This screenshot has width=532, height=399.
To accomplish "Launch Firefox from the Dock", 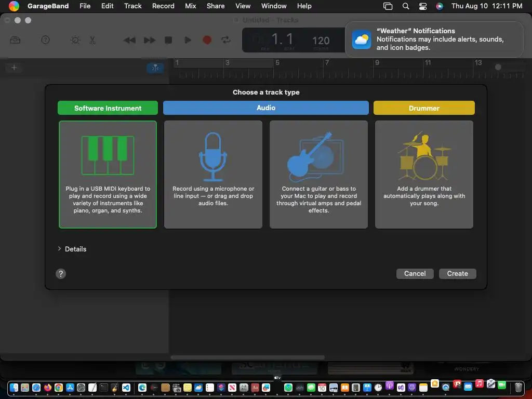I will coord(47,388).
